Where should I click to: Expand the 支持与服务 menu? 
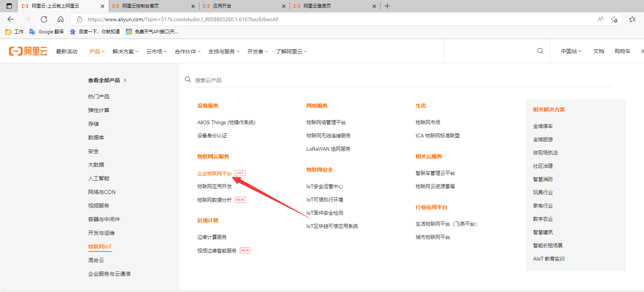click(224, 52)
